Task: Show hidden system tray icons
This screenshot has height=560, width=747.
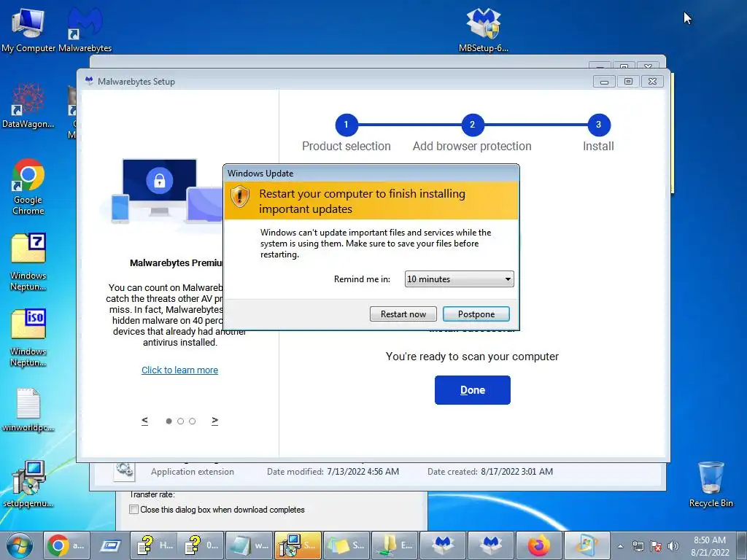Action: [x=620, y=546]
